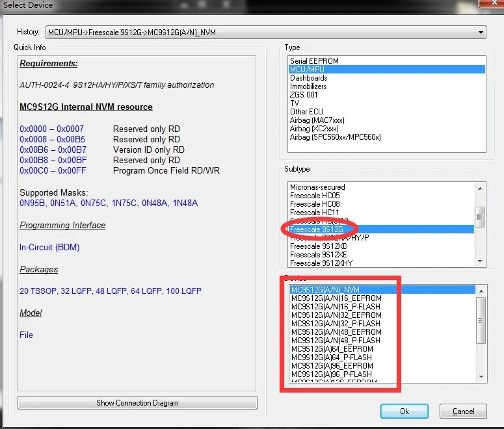
Task: Select ZGS 001 type
Action: [387, 94]
